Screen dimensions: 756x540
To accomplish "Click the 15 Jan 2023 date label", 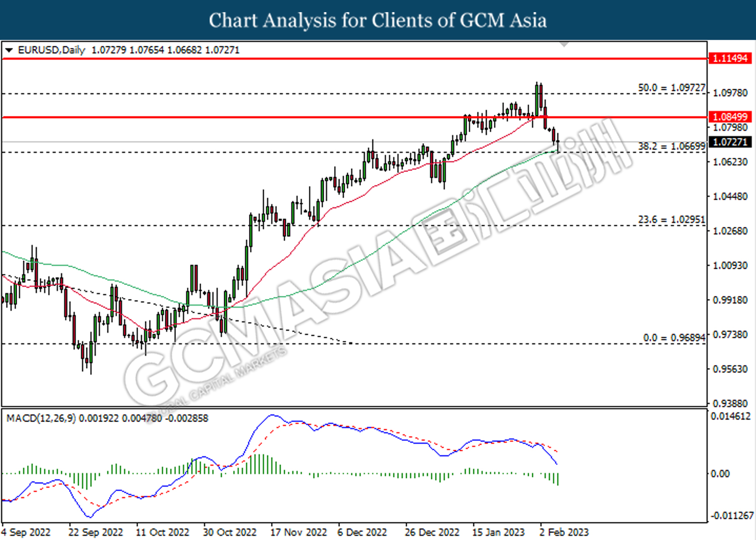I will coord(498,532).
